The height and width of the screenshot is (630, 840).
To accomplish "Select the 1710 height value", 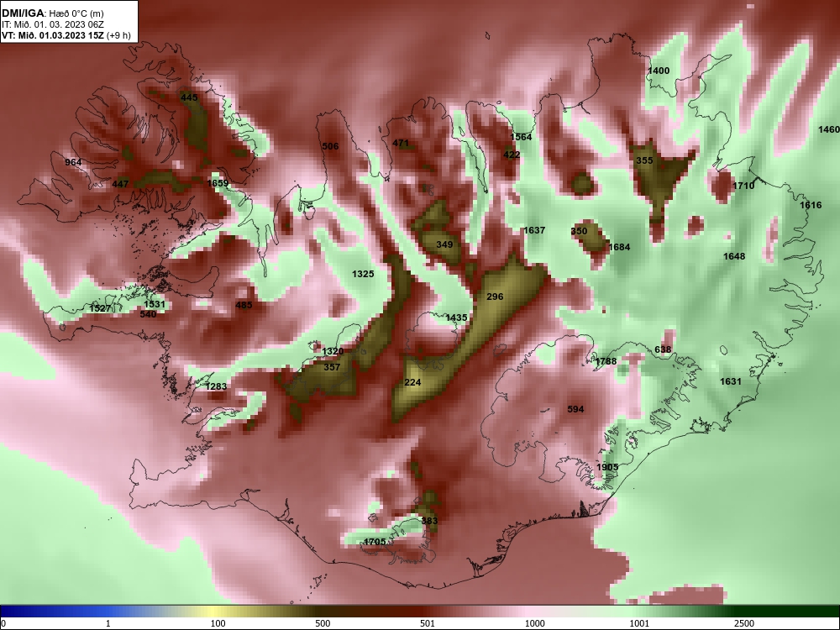I will (x=743, y=186).
